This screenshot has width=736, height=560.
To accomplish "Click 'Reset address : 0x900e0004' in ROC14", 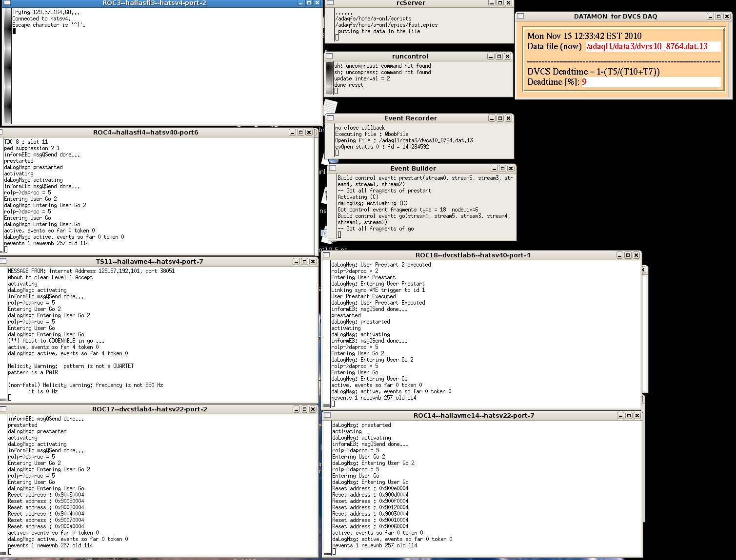I will point(370,488).
